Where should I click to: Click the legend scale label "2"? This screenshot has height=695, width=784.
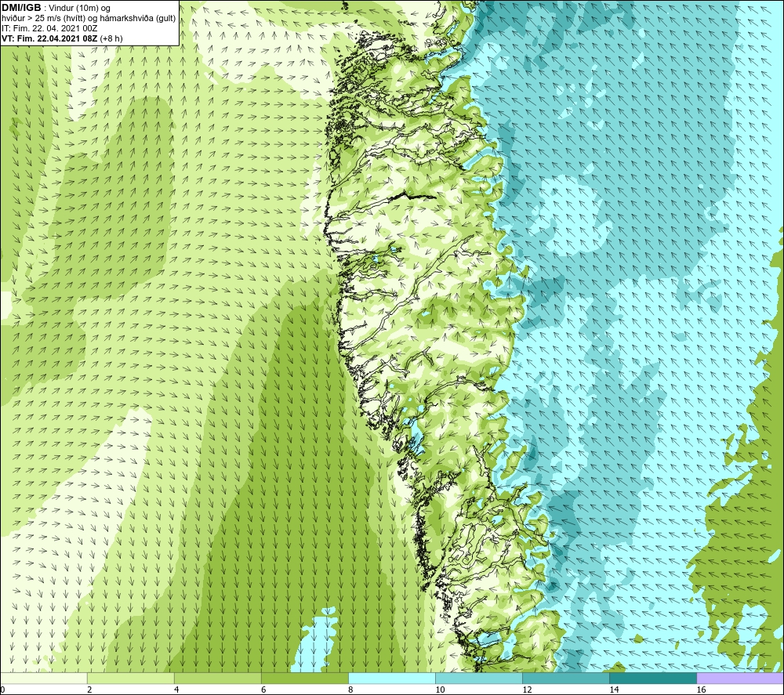(x=89, y=690)
